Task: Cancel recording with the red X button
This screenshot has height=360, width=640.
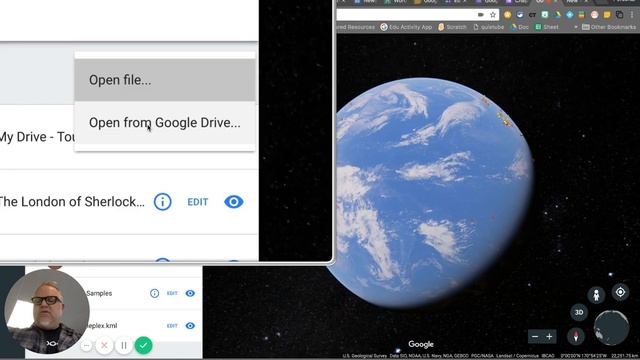Action: pyautogui.click(x=104, y=345)
